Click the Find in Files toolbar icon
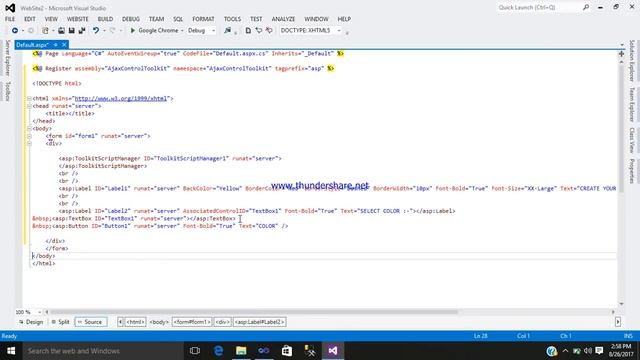640x360 pixels. tap(227, 31)
